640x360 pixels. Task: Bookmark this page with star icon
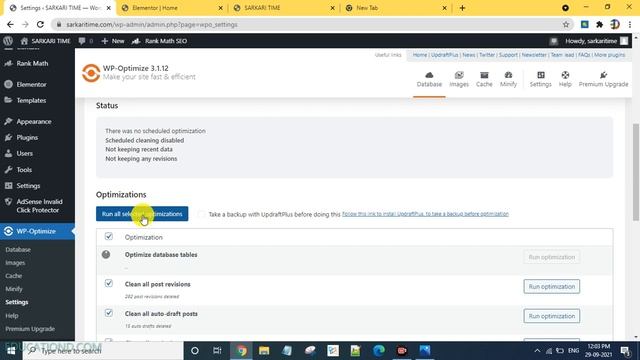pyautogui.click(x=566, y=24)
